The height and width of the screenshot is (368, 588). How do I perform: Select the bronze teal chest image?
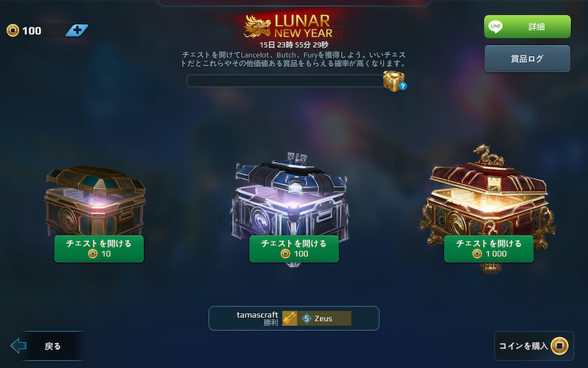pyautogui.click(x=96, y=201)
